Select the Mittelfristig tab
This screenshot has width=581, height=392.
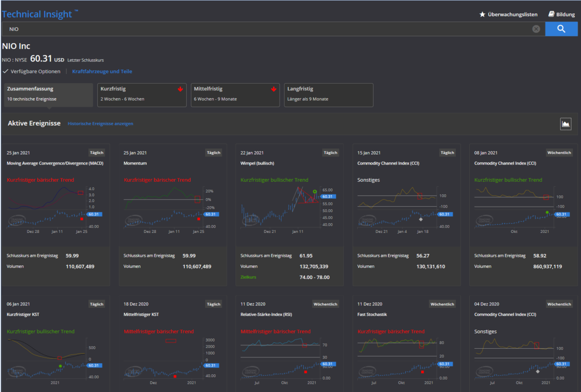(x=235, y=95)
